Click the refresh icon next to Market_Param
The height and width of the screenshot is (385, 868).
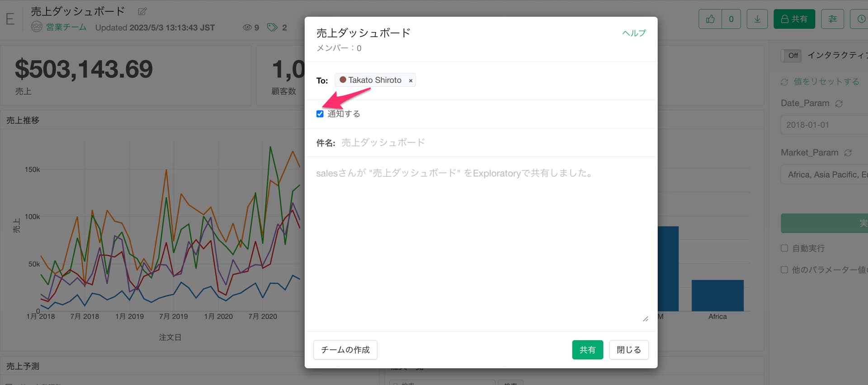click(x=848, y=153)
